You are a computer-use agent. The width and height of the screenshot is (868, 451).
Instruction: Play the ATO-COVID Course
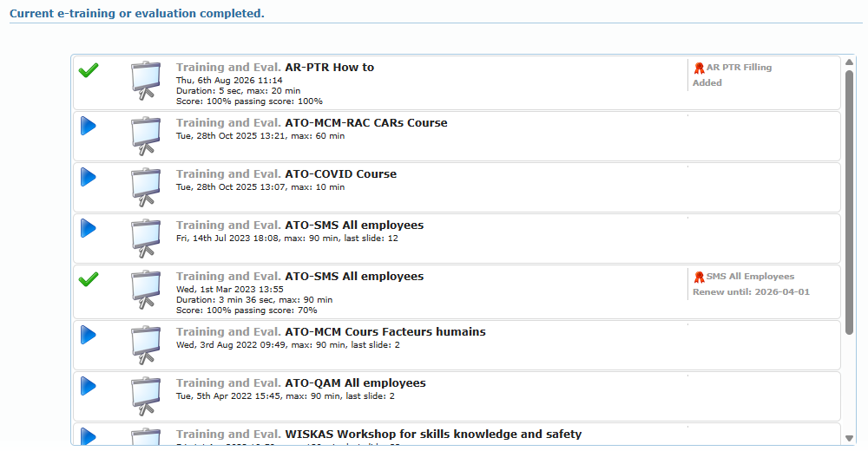(x=88, y=177)
